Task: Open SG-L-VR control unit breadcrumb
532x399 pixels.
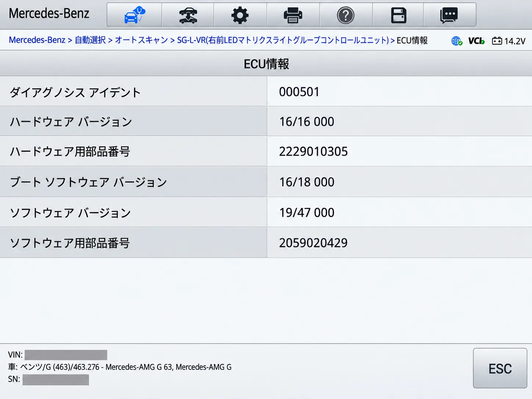Action: tap(283, 40)
